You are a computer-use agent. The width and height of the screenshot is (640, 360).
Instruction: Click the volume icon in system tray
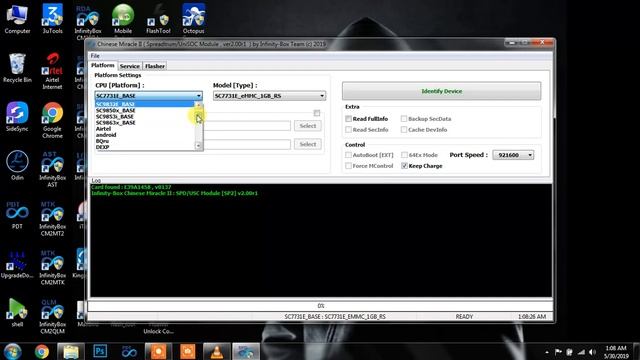593,352
